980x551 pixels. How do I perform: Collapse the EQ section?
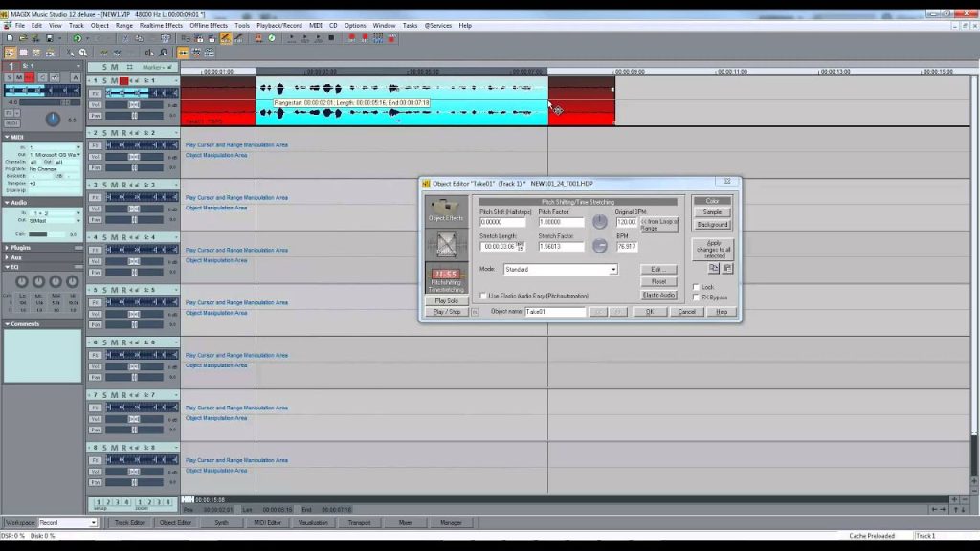point(7,267)
